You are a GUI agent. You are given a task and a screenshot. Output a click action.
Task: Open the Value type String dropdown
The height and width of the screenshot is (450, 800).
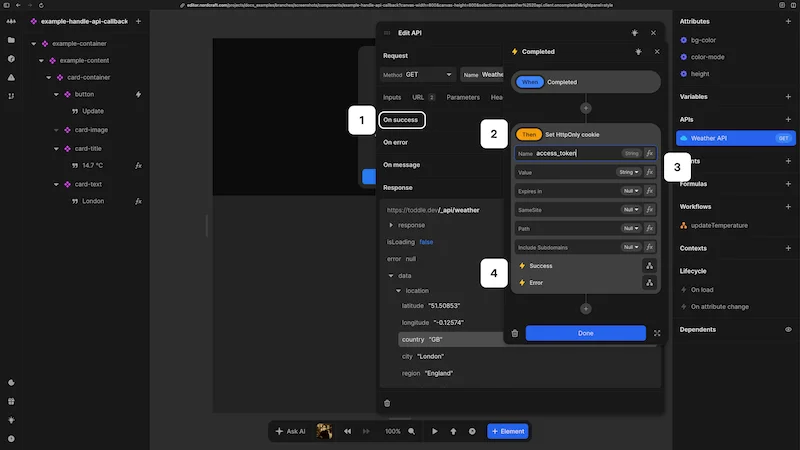coord(629,172)
